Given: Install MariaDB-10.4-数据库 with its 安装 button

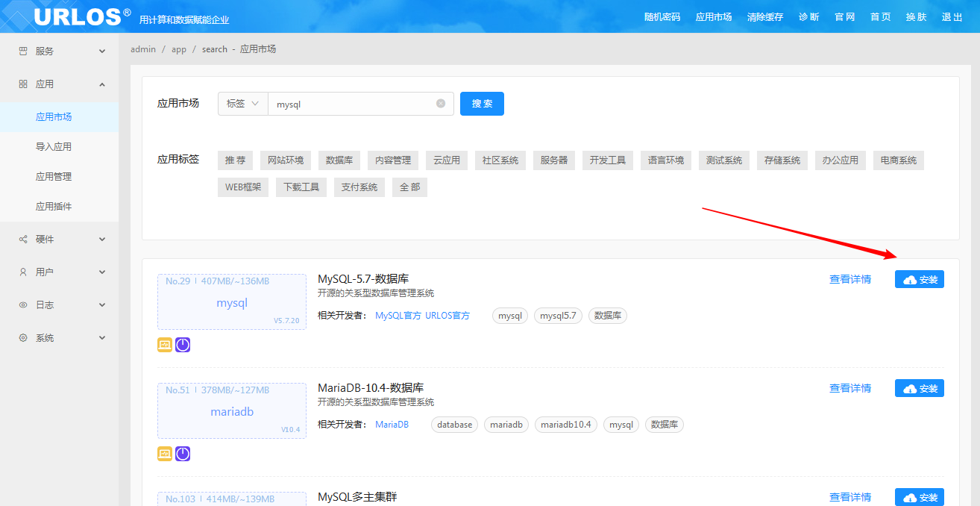Looking at the screenshot, I should click(920, 388).
